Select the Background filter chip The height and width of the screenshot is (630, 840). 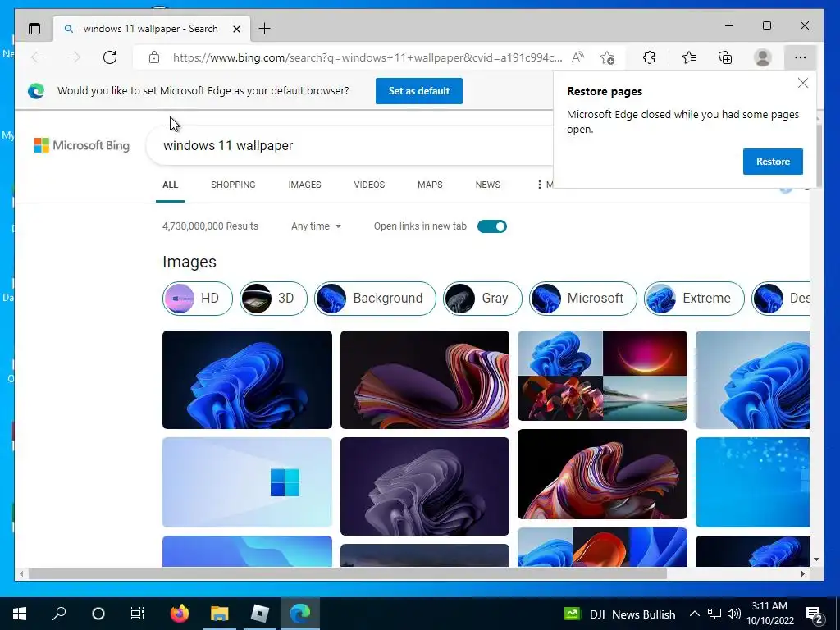click(375, 299)
